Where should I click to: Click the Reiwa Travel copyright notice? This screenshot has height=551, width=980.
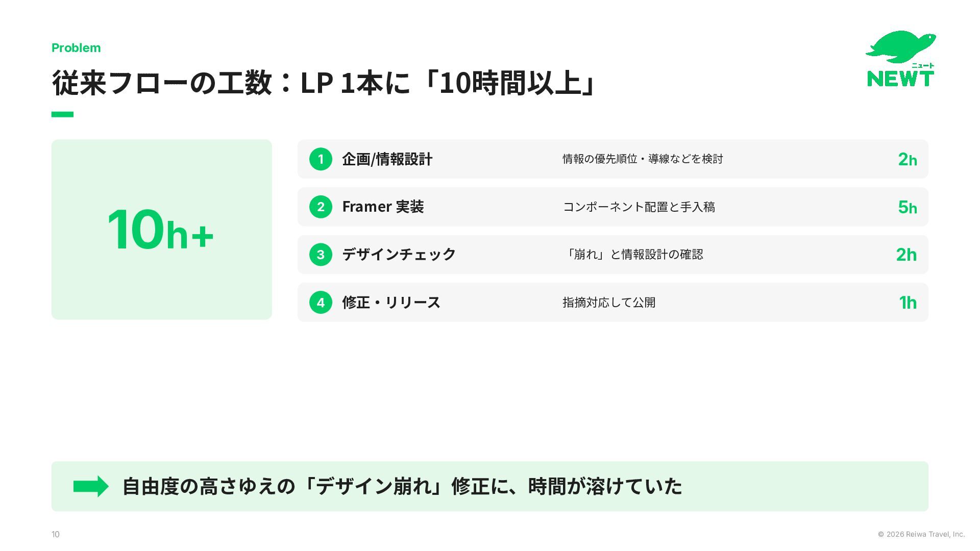[x=921, y=534]
